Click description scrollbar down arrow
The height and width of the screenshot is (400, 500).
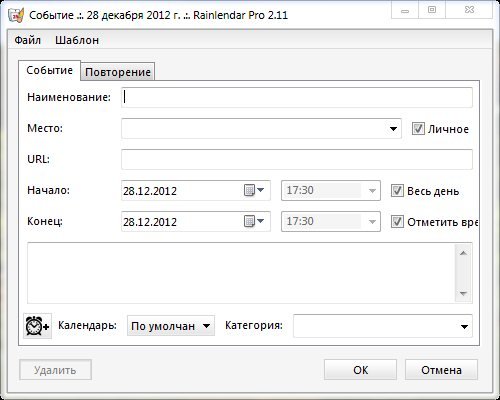(x=463, y=294)
